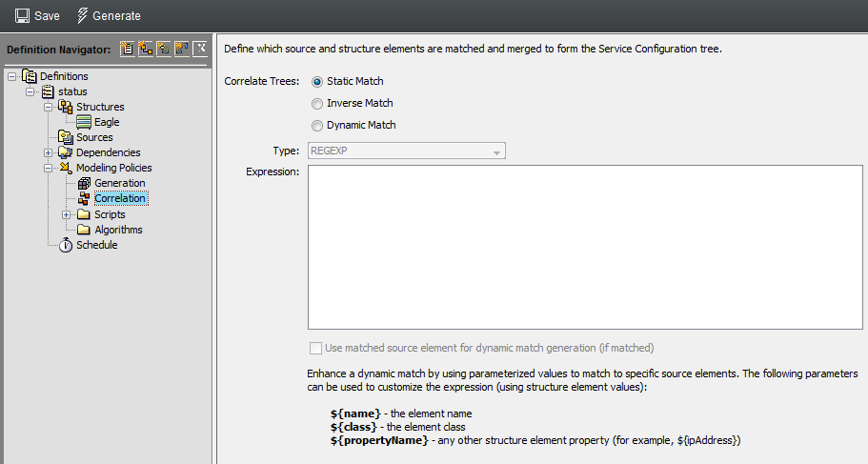Image resolution: width=868 pixels, height=464 pixels.
Task: Select the Schedule tree item
Action: pos(97,245)
